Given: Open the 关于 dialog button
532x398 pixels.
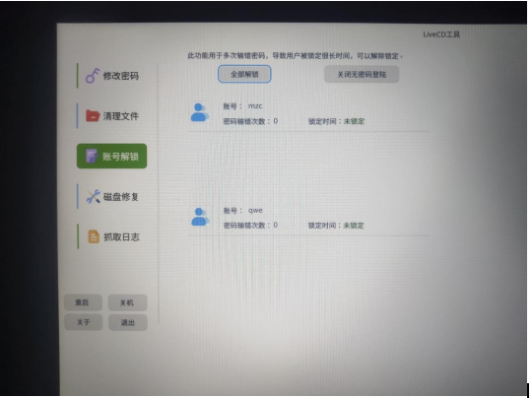Looking at the screenshot, I should pyautogui.click(x=84, y=322).
